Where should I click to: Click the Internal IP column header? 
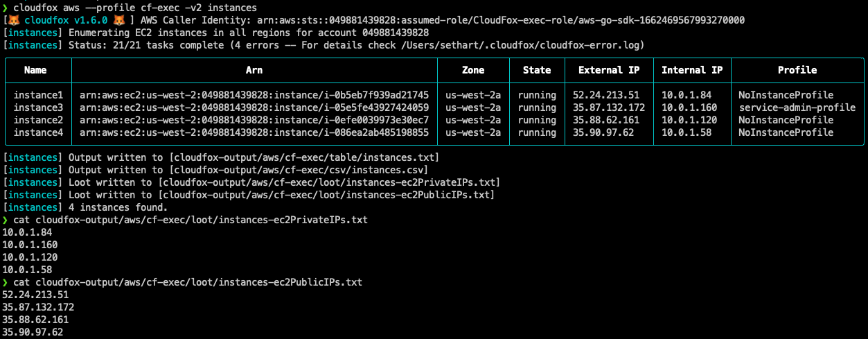(692, 70)
